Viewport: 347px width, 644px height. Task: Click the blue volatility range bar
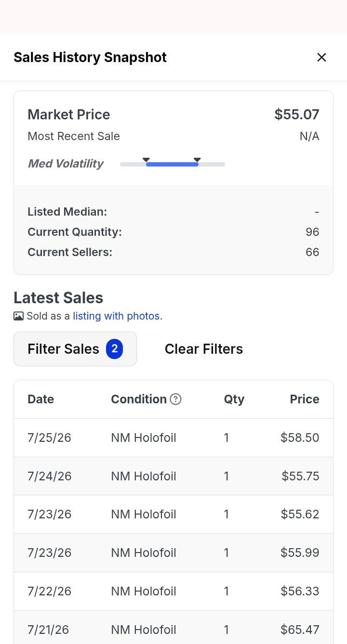point(172,165)
